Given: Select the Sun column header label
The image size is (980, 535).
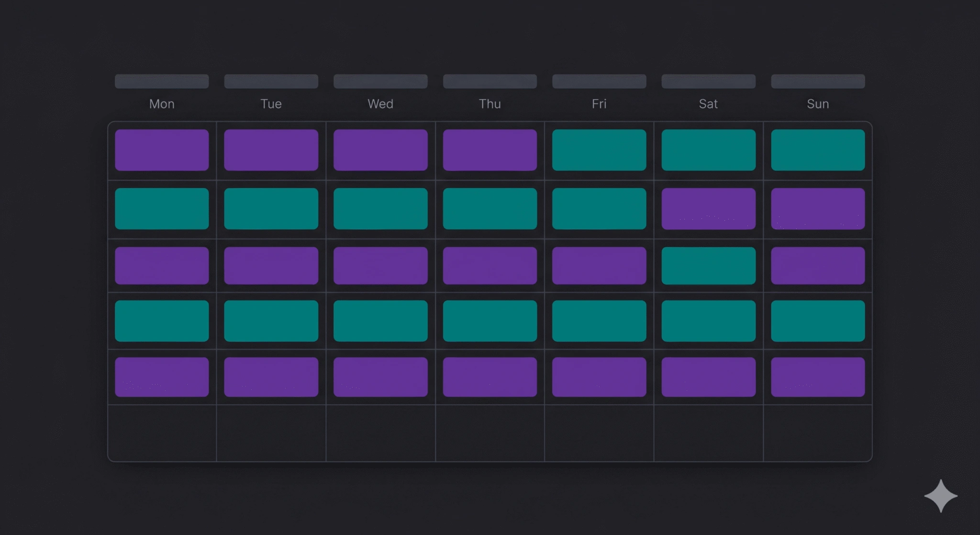Looking at the screenshot, I should point(818,104).
